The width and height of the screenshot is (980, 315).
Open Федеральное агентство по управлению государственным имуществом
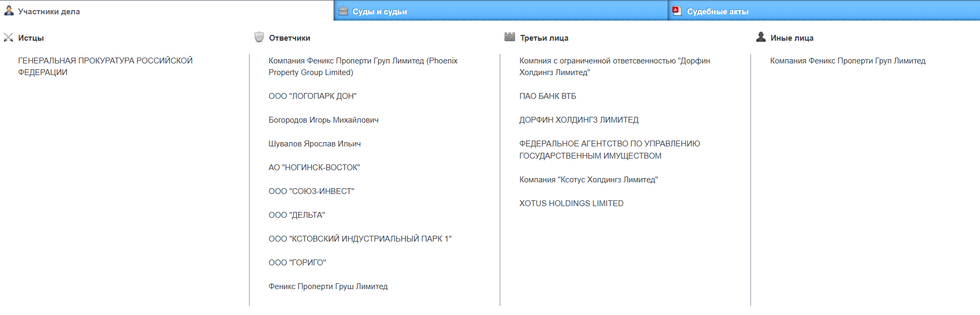[610, 150]
